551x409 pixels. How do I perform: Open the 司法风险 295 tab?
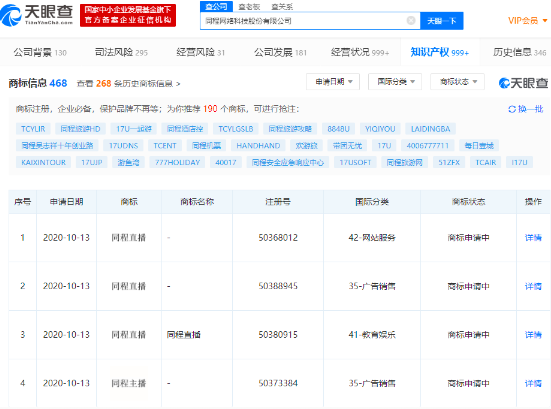pyautogui.click(x=121, y=53)
